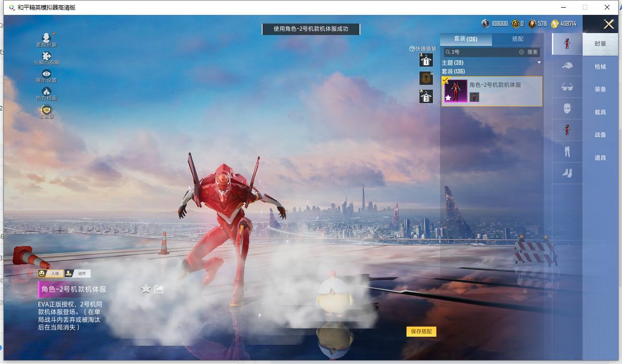The height and width of the screenshot is (364, 622).
Task: Minimize the 和平精英模拟器高清版 window
Action: click(563, 7)
